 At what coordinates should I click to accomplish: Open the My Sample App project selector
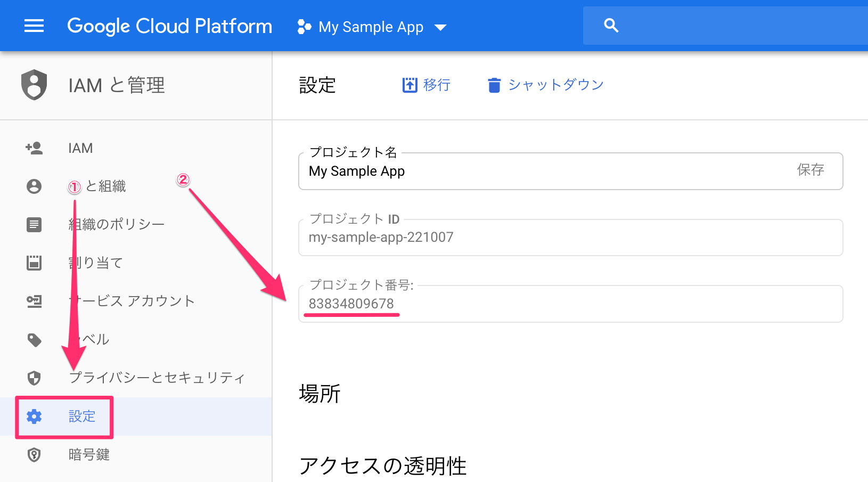(x=372, y=27)
